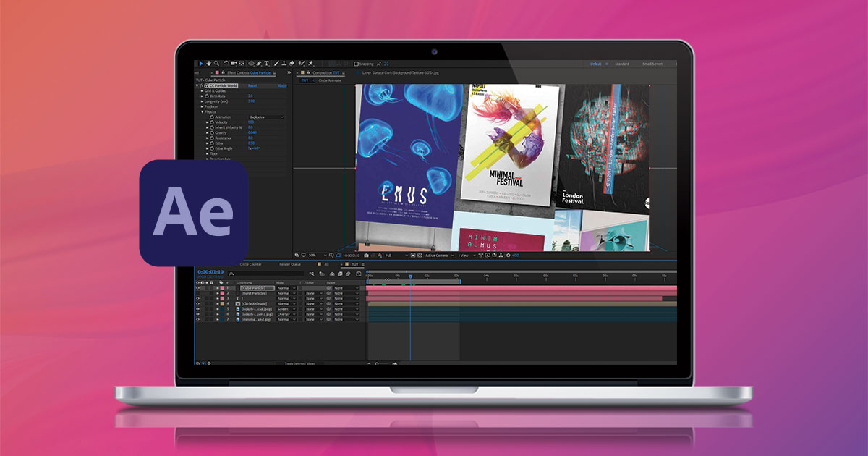Select the Clone Stamp tool
This screenshot has width=868, height=456.
pos(284,64)
